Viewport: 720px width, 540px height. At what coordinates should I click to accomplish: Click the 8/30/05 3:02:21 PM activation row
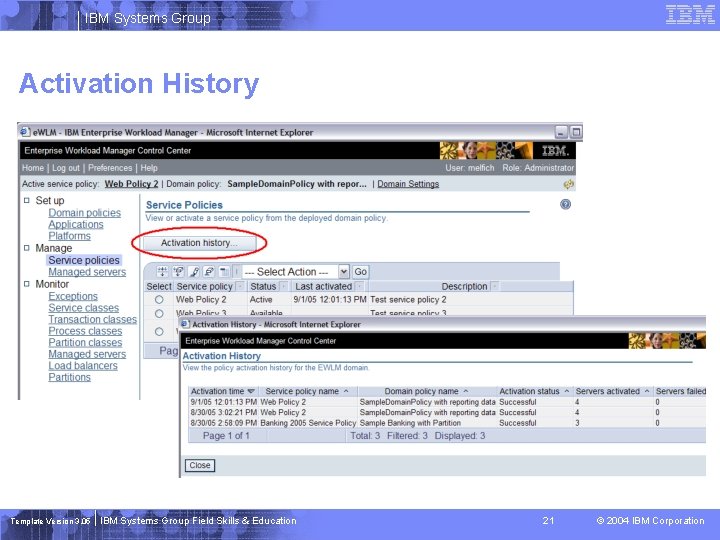click(x=447, y=412)
